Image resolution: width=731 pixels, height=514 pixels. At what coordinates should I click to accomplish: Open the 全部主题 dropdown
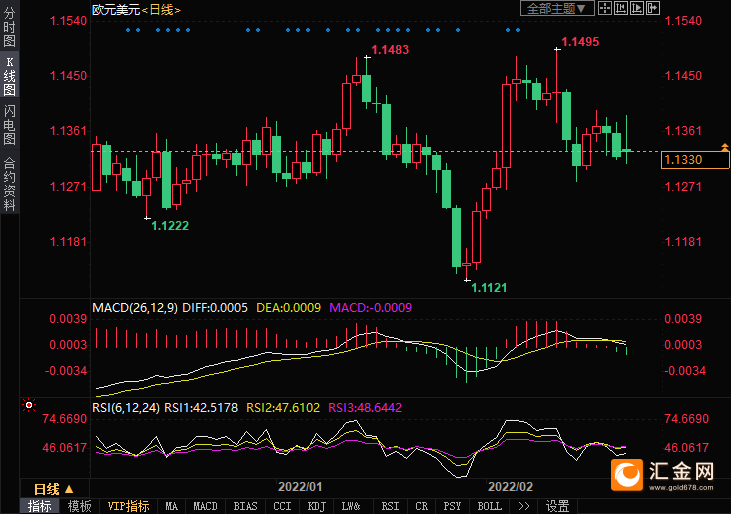(x=557, y=8)
